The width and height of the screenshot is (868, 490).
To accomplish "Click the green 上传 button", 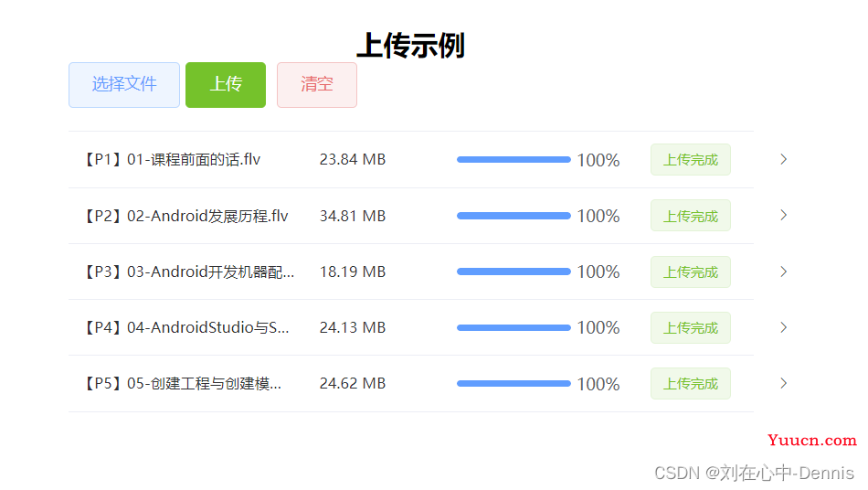I will pos(226,85).
